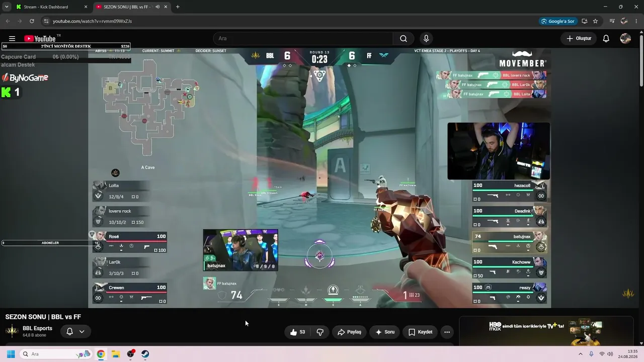
Task: Focus the Chrome address bar URL
Action: pyautogui.click(x=92, y=21)
